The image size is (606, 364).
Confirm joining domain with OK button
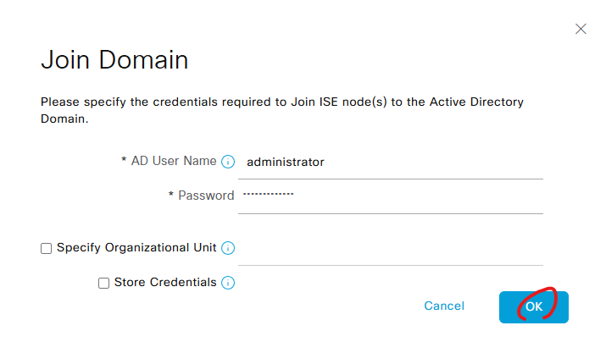click(533, 306)
